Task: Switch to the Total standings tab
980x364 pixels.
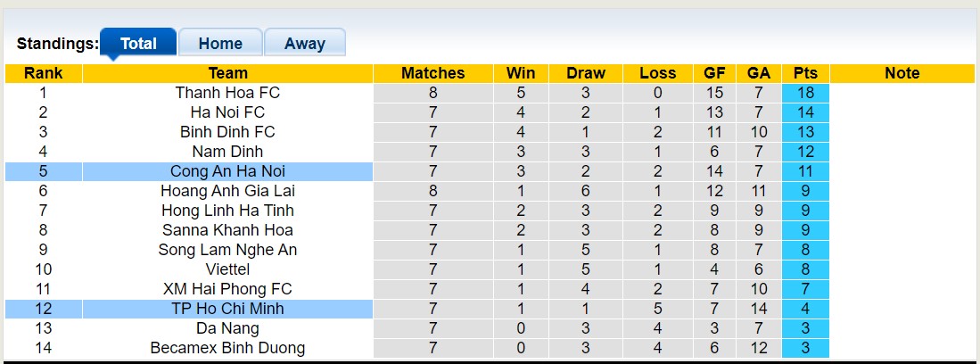Action: 138,43
